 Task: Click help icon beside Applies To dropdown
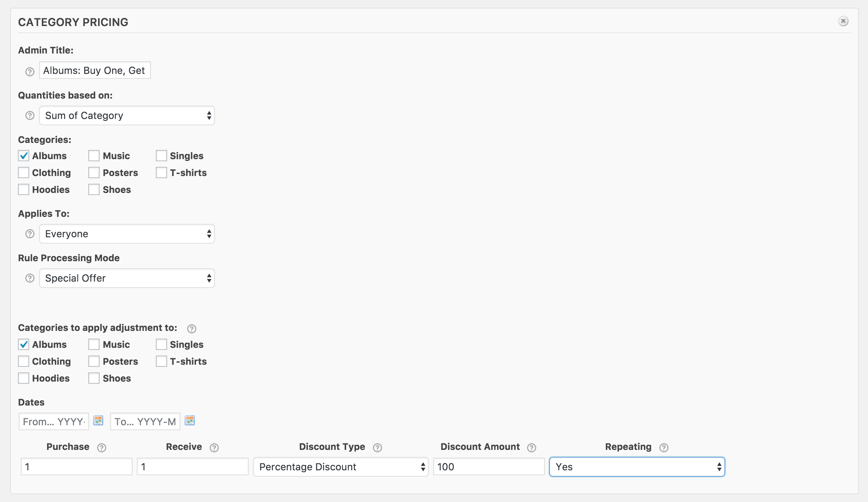click(x=30, y=234)
